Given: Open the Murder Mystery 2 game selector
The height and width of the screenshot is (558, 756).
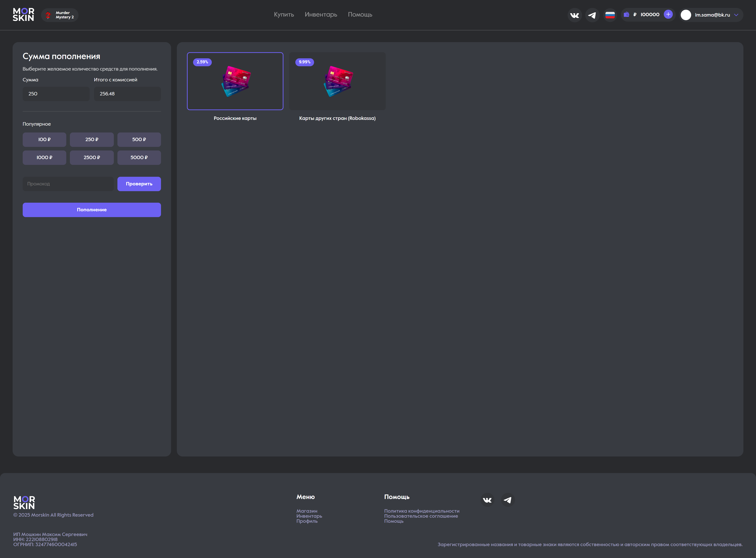Looking at the screenshot, I should [60, 15].
